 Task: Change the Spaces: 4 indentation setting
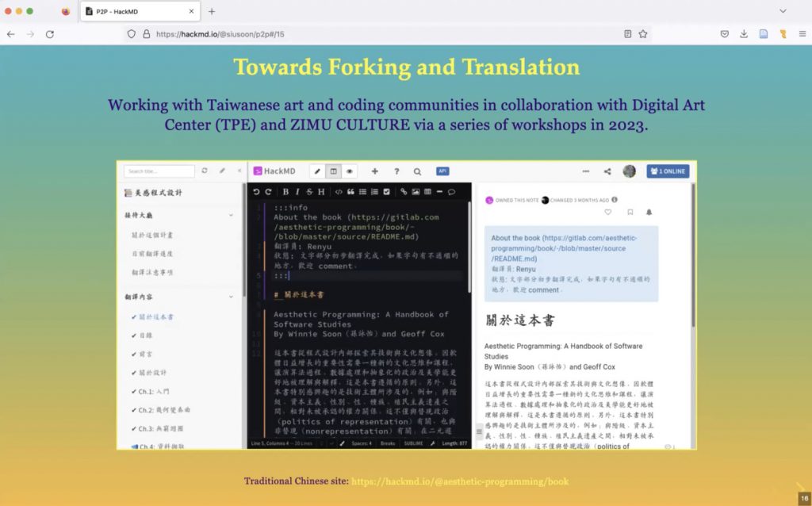click(362, 443)
